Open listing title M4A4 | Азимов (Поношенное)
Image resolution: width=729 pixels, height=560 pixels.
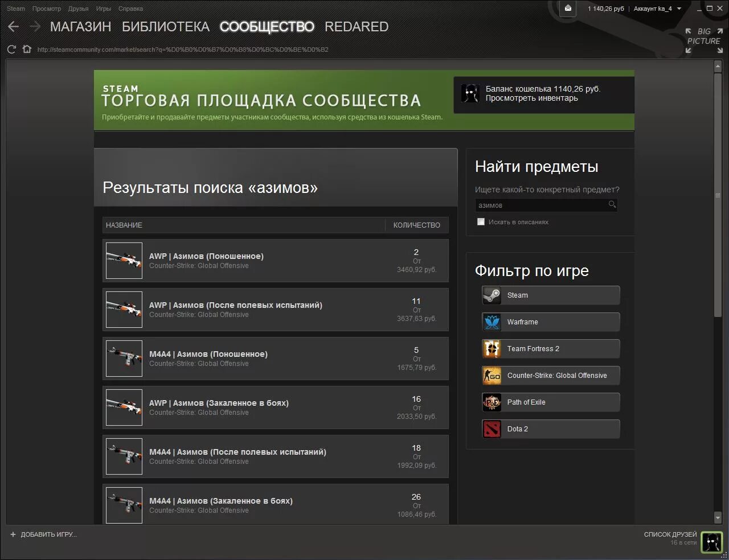208,354
